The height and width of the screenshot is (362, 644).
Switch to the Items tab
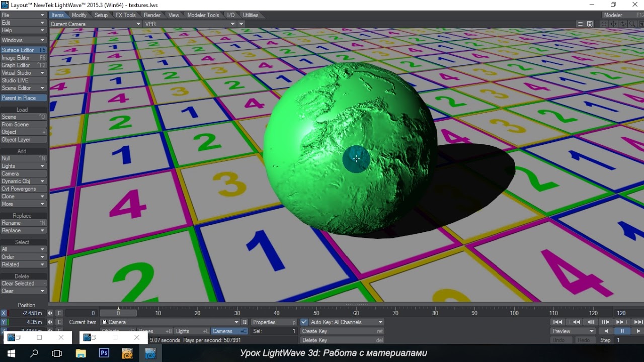point(58,15)
